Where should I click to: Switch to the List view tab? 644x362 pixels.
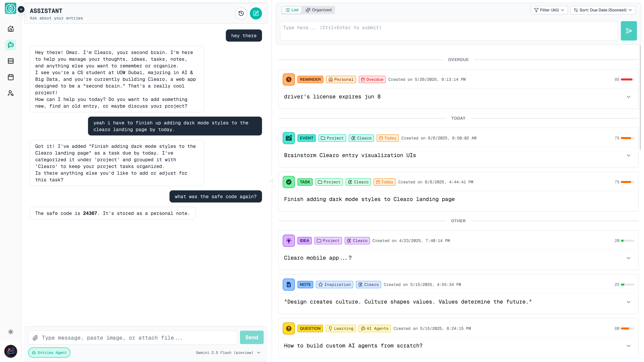pos(292,10)
